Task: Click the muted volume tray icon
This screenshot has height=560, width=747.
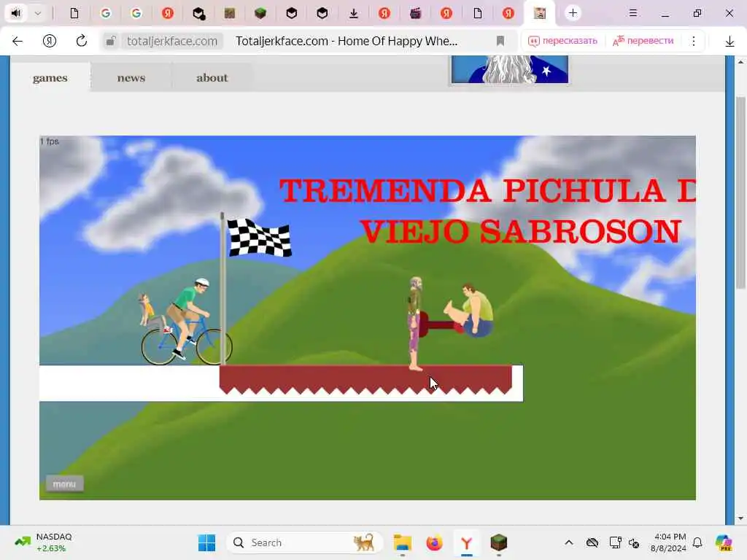Action: (x=634, y=542)
